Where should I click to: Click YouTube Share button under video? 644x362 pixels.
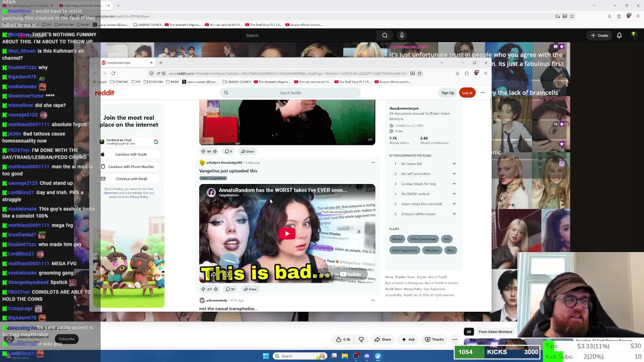pos(382,339)
